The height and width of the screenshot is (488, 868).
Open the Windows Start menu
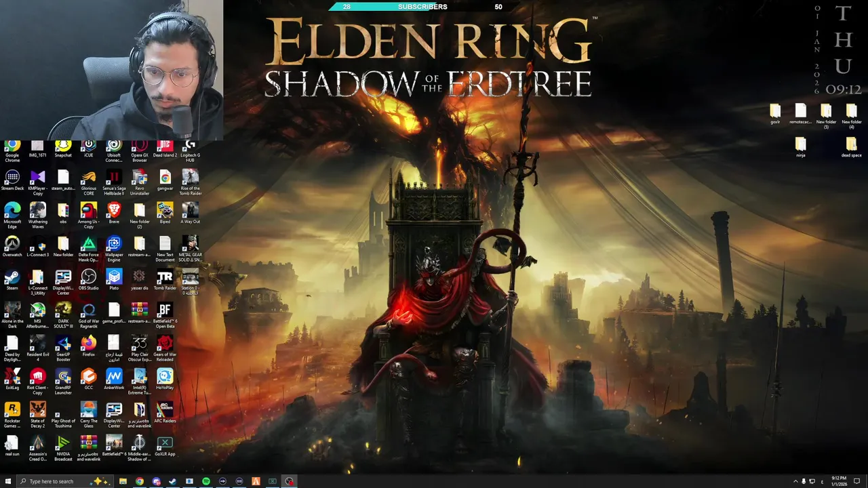8,481
